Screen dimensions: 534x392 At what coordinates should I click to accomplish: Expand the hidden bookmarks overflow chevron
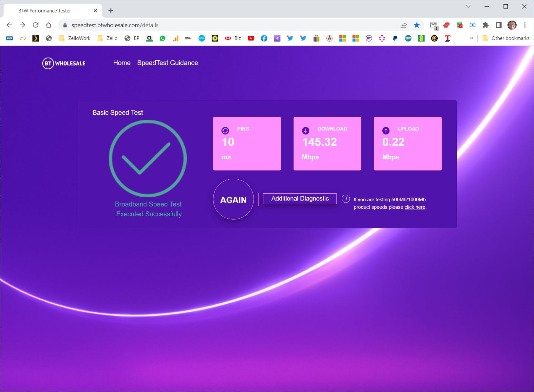tap(471, 38)
